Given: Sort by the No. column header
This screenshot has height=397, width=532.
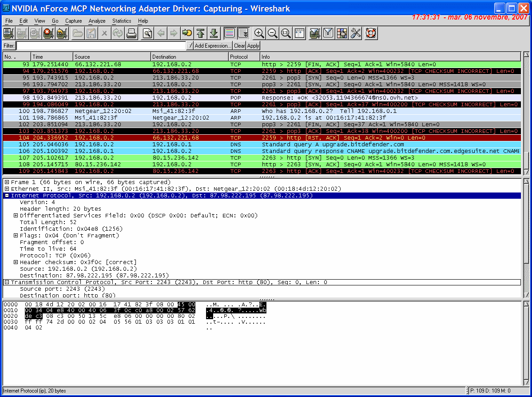Looking at the screenshot, I should [x=17, y=57].
